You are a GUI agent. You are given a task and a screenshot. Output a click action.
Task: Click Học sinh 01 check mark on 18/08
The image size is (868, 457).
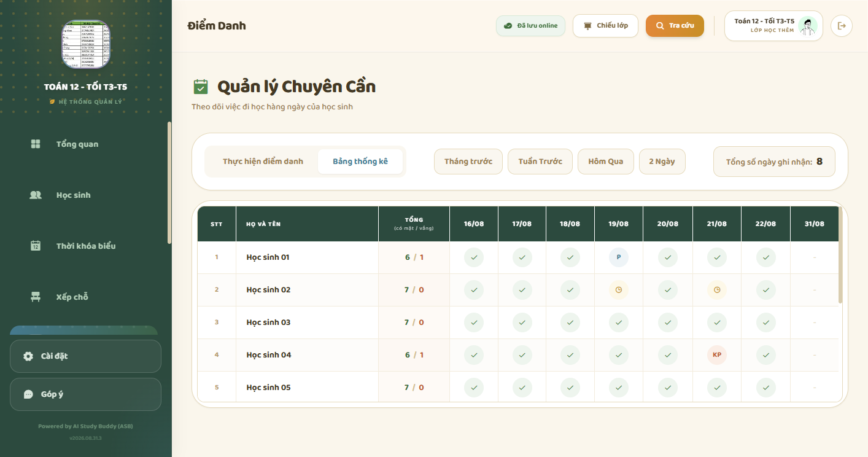point(570,257)
